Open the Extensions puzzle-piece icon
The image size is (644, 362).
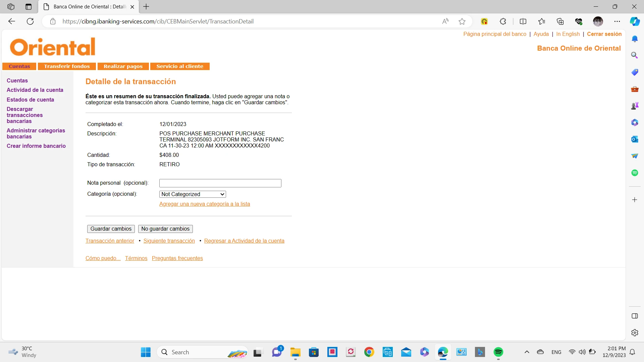click(x=503, y=21)
